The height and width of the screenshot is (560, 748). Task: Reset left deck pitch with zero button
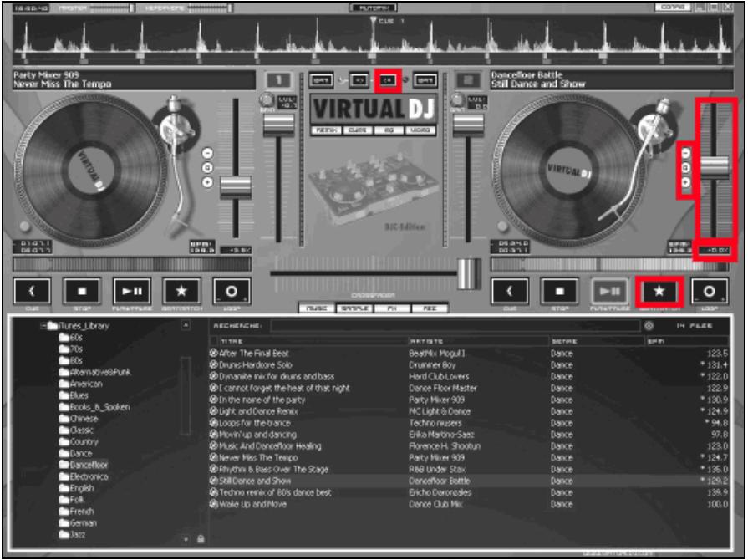click(207, 167)
